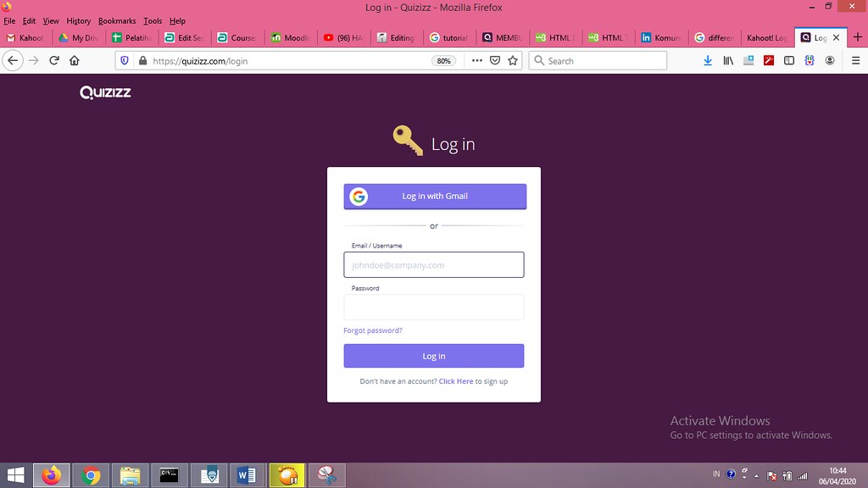Click the 80% zoom level indicator
868x488 pixels.
coord(443,61)
